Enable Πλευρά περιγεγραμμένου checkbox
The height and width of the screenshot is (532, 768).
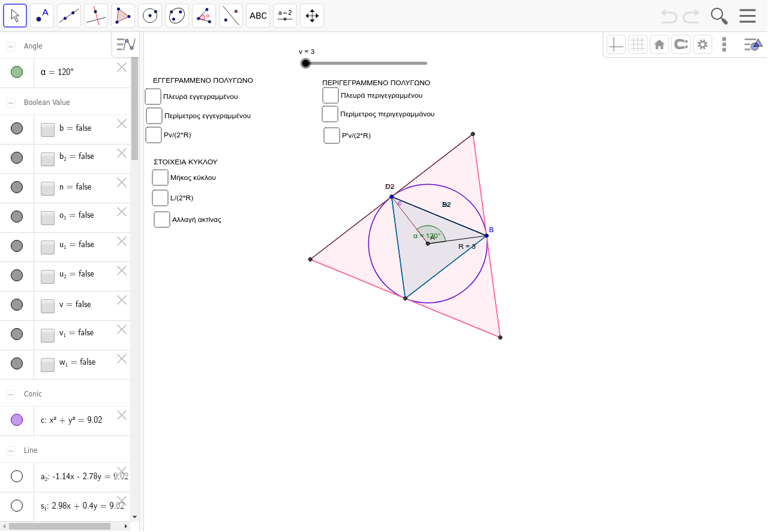331,95
